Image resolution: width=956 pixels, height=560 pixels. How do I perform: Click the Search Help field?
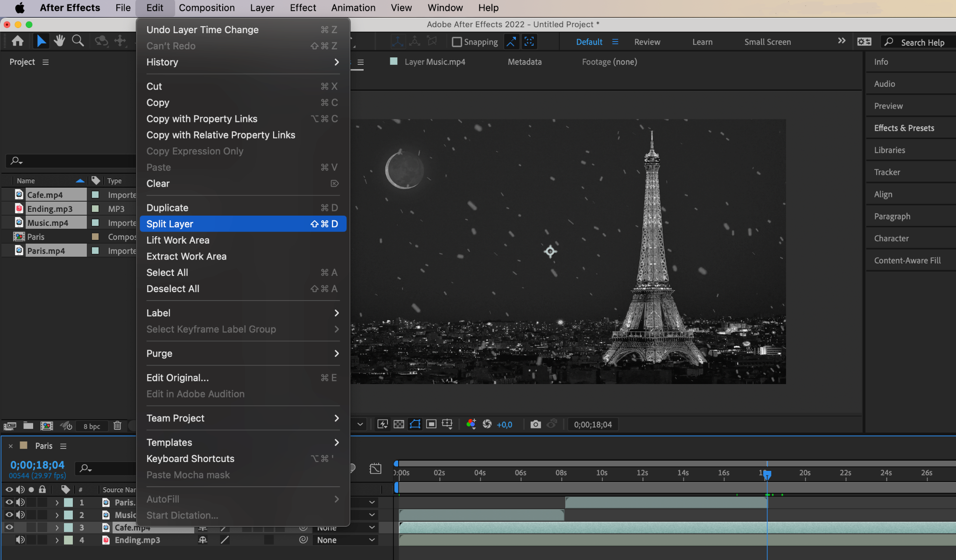coord(922,42)
